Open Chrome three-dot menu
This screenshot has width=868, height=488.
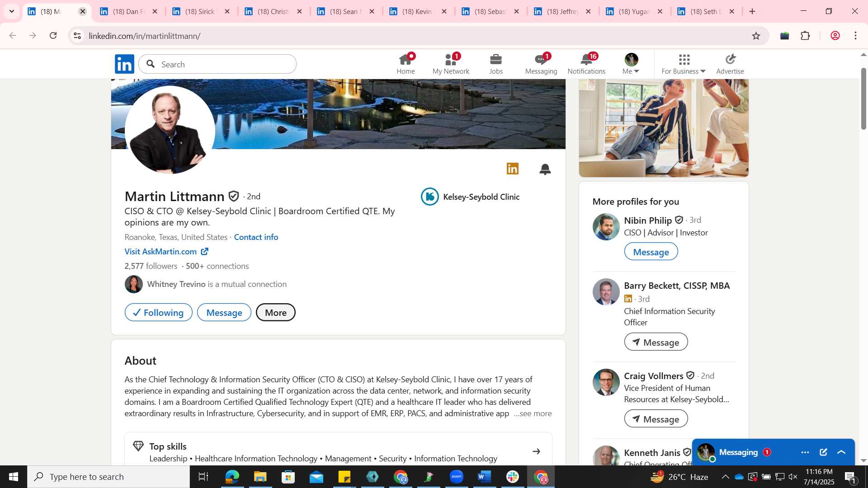(856, 36)
